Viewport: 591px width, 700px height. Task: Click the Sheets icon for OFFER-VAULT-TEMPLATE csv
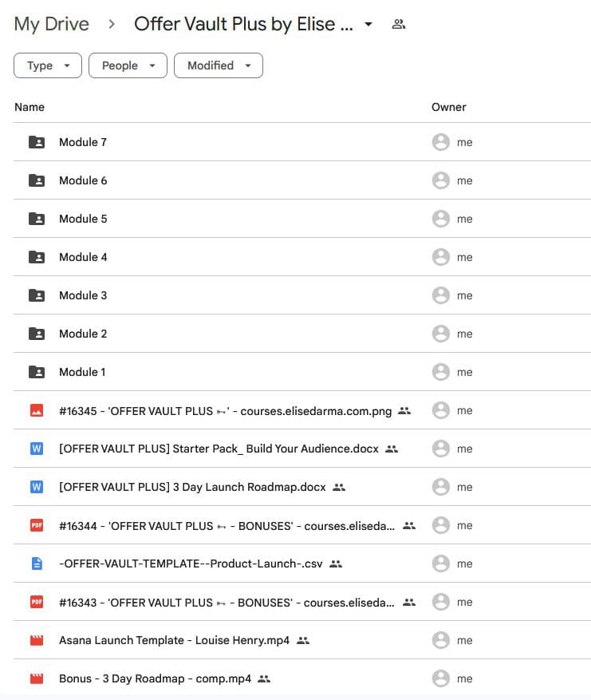(37, 564)
